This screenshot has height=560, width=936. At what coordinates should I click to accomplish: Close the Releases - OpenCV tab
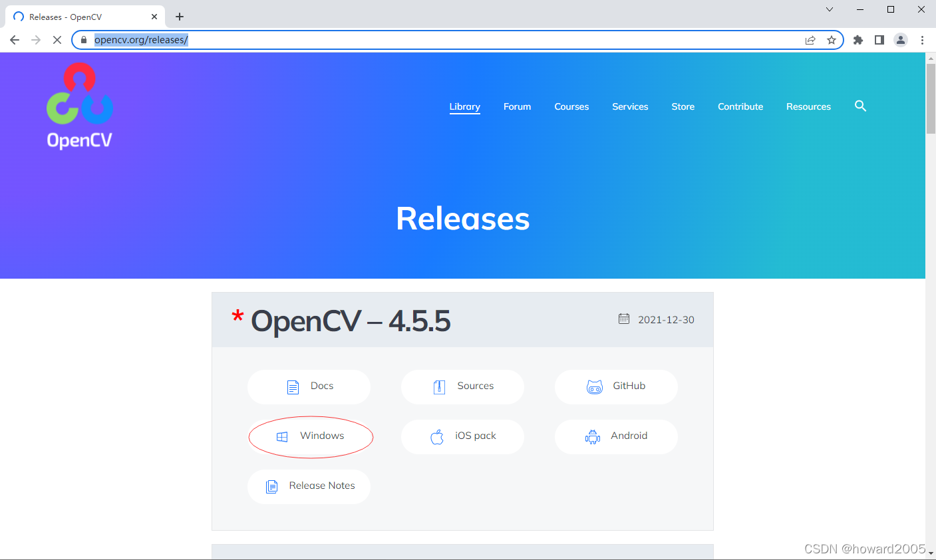pos(154,17)
